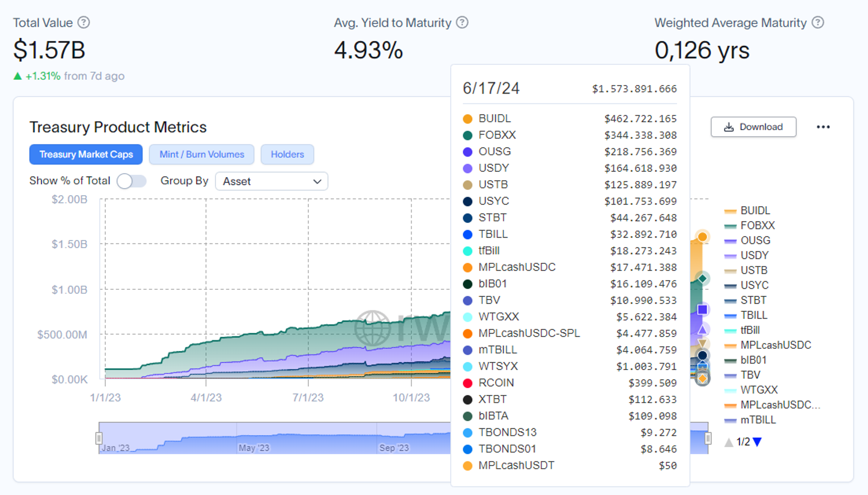Toggle the MPLcashUSDC legend entry above bIB01
This screenshot has width=868, height=495.
(768, 345)
